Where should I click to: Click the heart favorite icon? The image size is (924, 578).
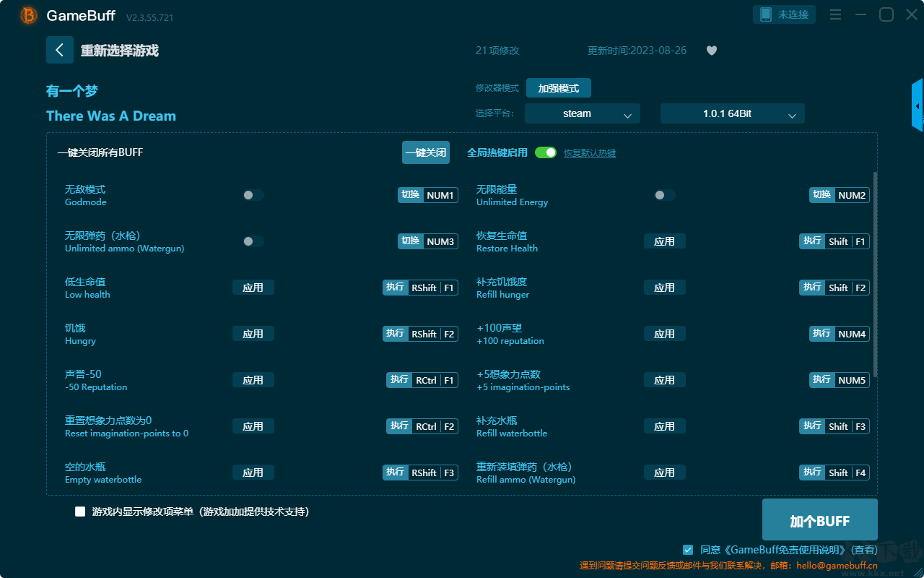712,51
